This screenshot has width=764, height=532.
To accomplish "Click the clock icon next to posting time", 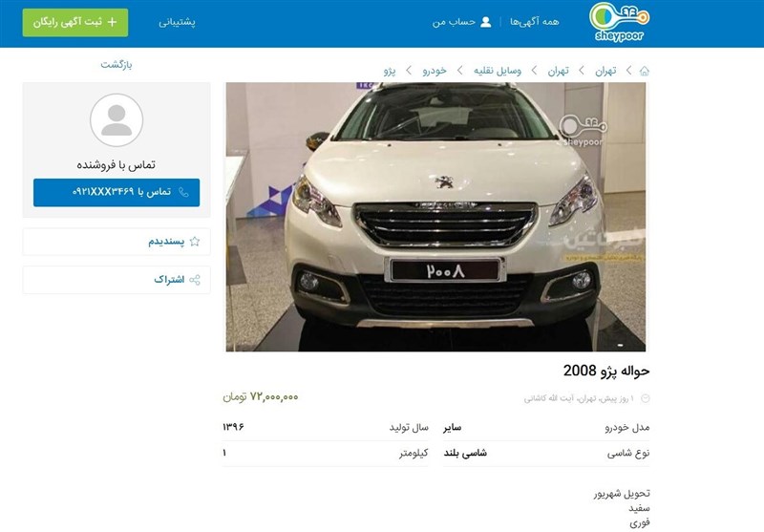I will click(x=646, y=398).
